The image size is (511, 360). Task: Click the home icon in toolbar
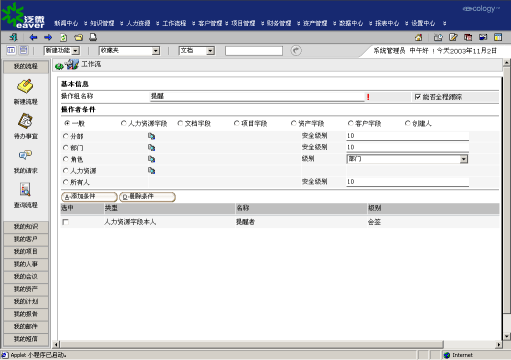418,37
